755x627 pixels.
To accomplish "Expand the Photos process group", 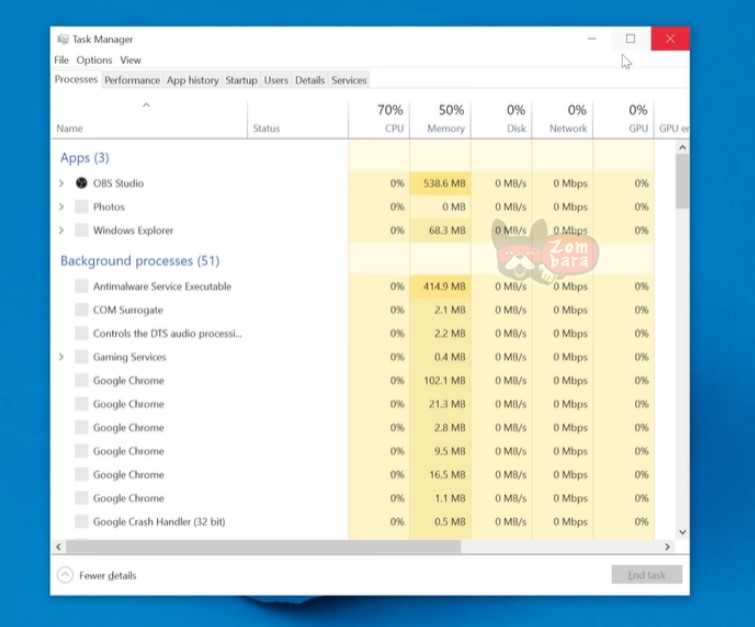I will pyautogui.click(x=61, y=207).
